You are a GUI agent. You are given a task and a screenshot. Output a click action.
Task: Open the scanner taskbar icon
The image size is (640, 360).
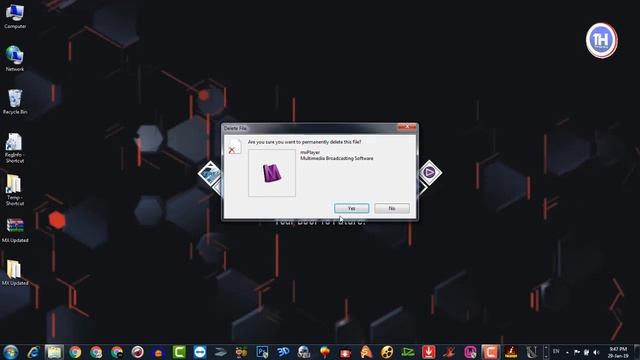220,352
